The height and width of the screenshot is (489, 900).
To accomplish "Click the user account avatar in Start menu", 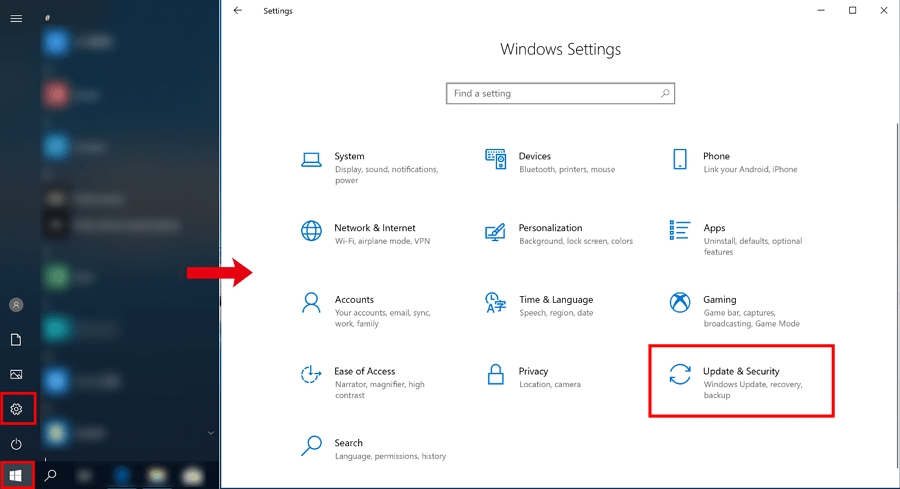I will coord(16,305).
